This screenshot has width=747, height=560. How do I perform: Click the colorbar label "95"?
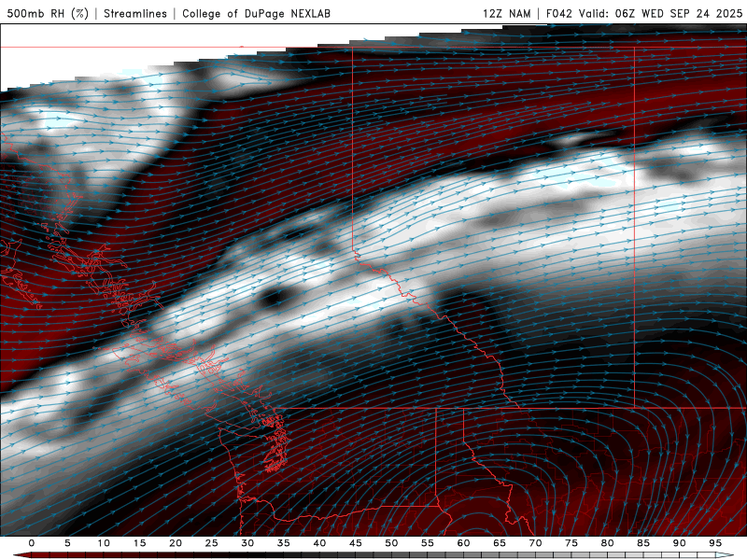715,543
